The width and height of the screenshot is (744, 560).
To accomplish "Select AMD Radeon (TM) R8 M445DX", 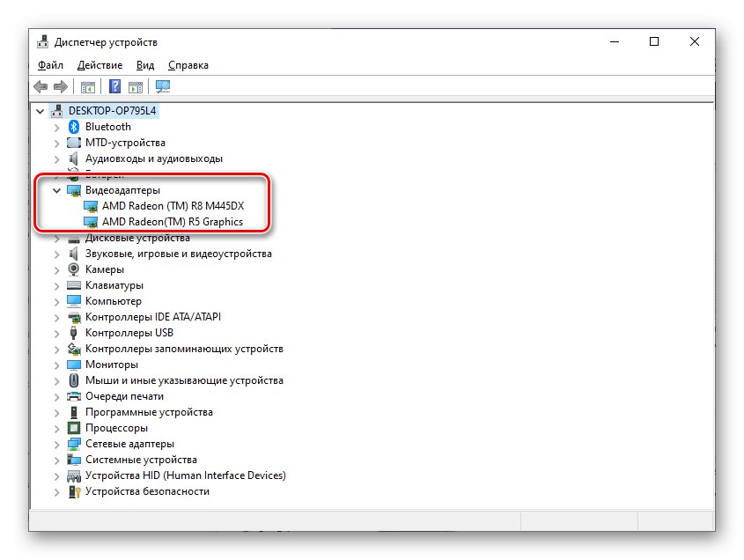I will pyautogui.click(x=173, y=206).
